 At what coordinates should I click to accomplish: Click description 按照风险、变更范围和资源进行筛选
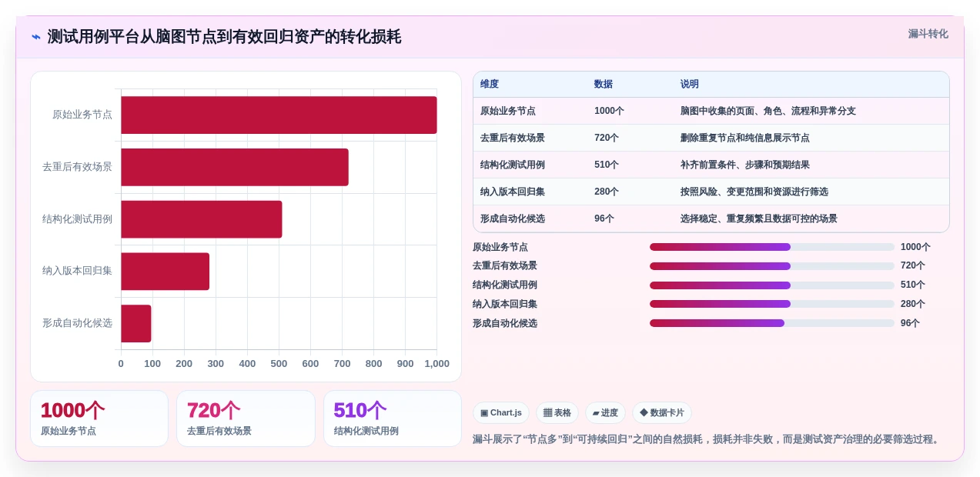tap(754, 192)
